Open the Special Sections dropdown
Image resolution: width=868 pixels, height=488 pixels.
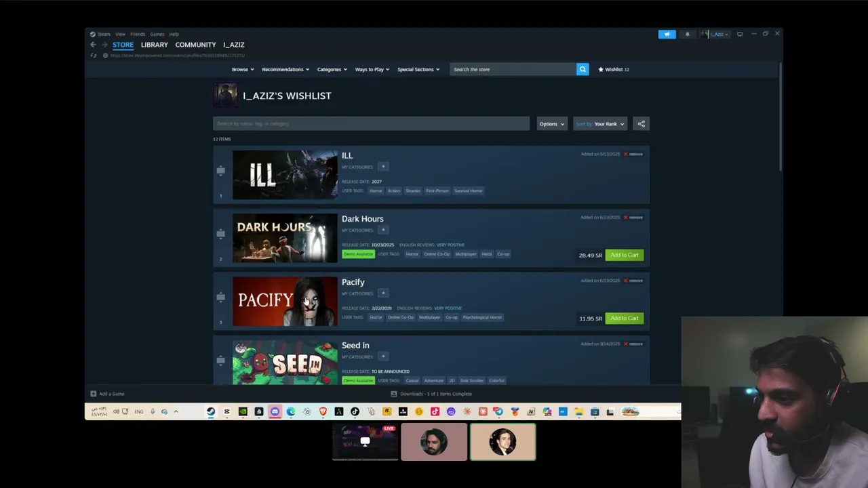(418, 69)
